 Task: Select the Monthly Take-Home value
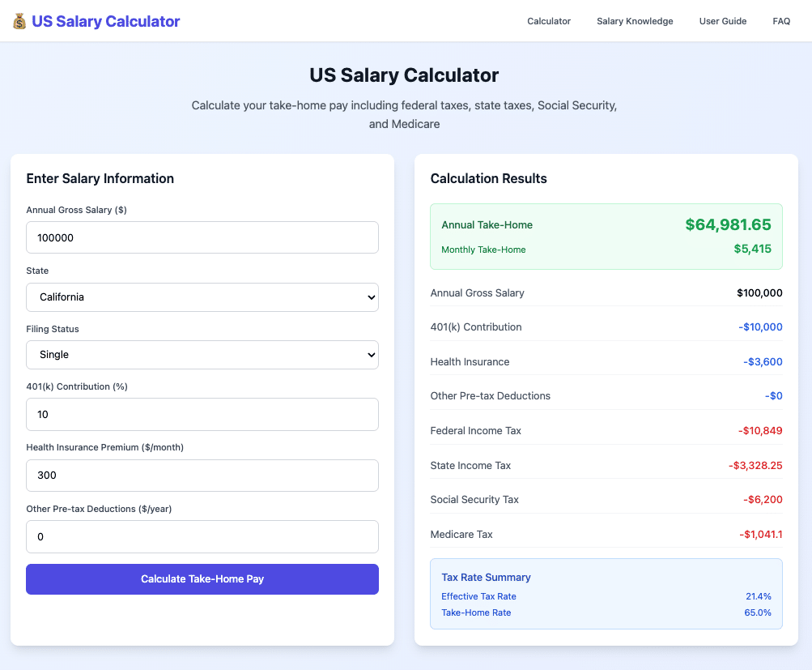(752, 249)
